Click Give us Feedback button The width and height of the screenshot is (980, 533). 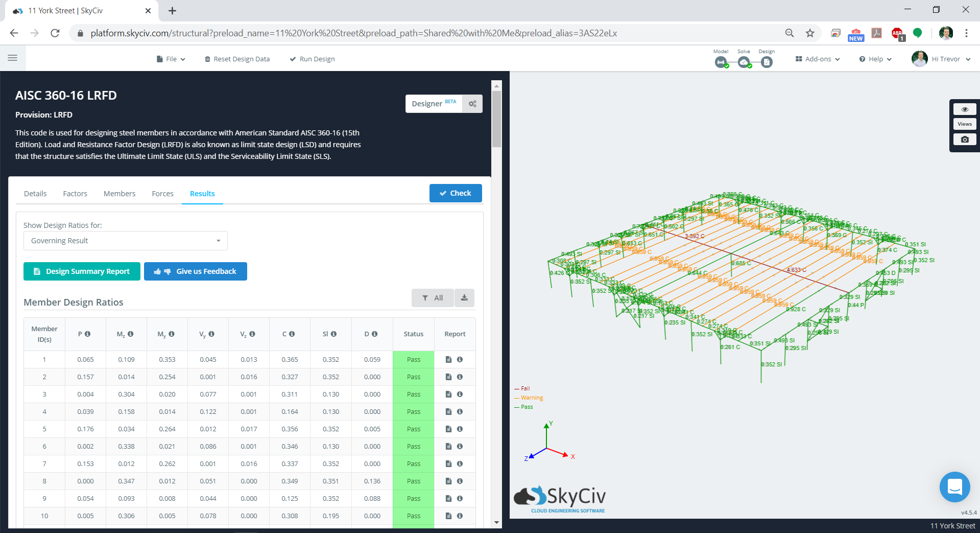click(x=196, y=271)
